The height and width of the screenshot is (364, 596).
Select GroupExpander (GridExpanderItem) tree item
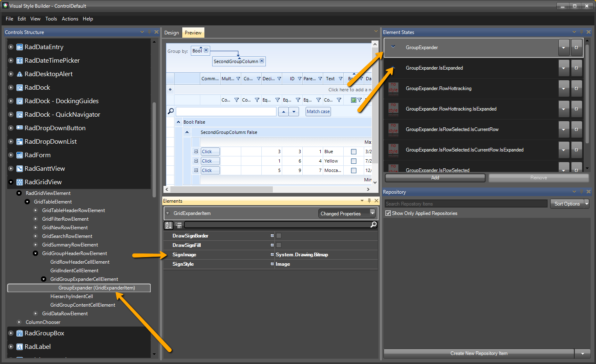79,288
